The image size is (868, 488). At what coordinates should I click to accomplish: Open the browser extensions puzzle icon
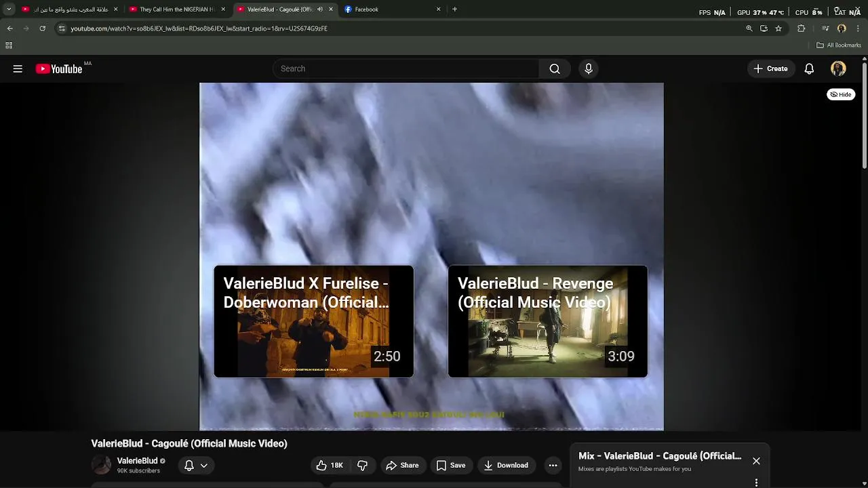click(x=801, y=28)
